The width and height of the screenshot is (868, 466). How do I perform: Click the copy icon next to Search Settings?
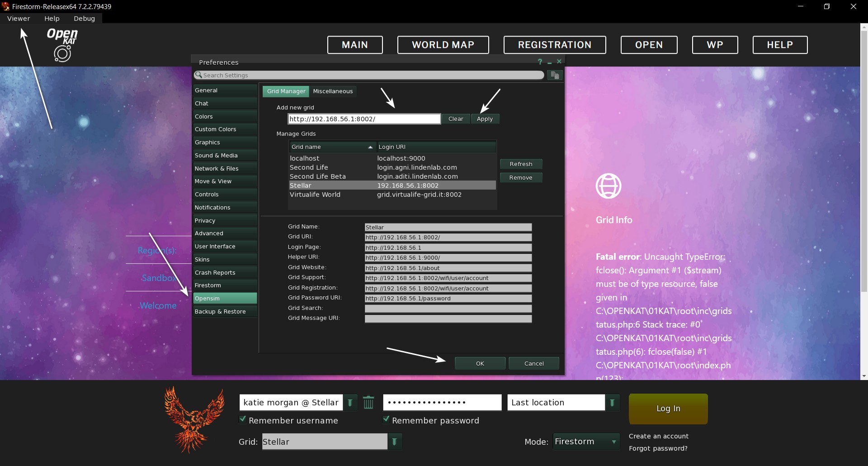point(555,75)
